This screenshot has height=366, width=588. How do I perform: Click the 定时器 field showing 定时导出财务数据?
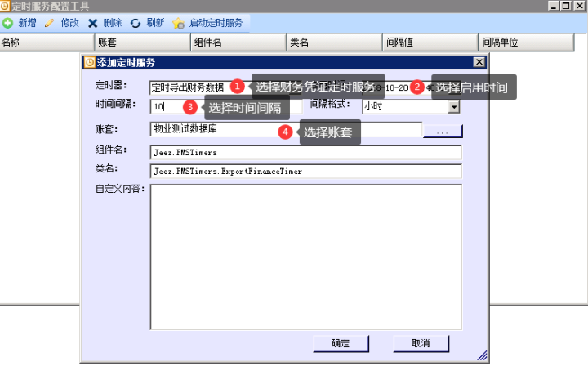click(225, 87)
